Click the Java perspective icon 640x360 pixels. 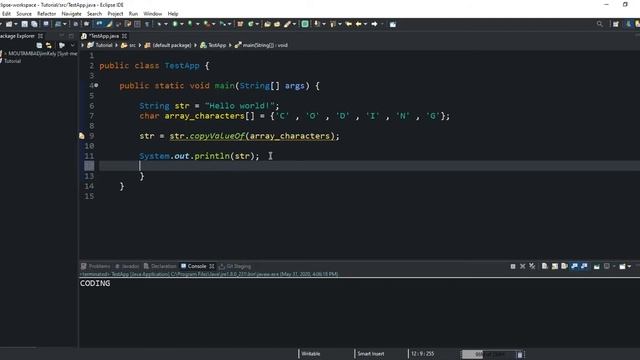629,24
